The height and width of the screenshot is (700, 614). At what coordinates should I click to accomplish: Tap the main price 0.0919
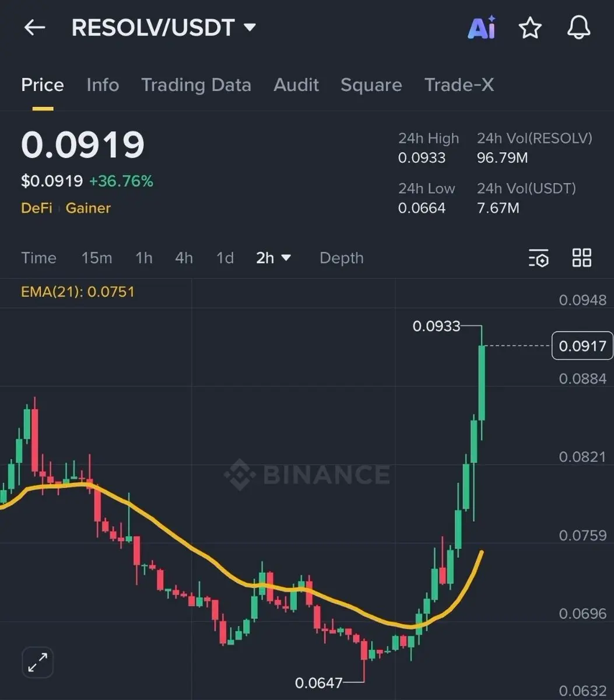(x=83, y=145)
